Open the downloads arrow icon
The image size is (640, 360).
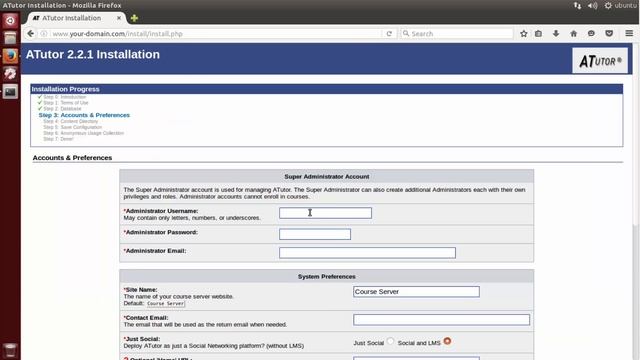tap(556, 33)
